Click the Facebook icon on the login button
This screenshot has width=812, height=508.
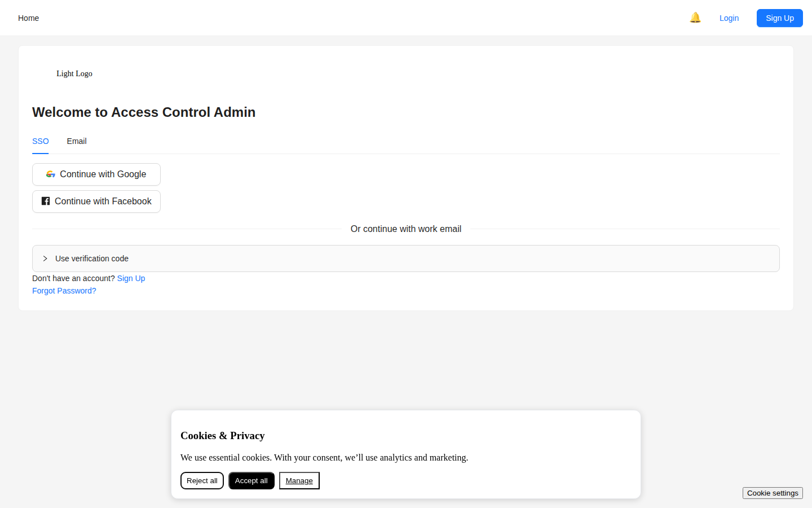click(45, 201)
